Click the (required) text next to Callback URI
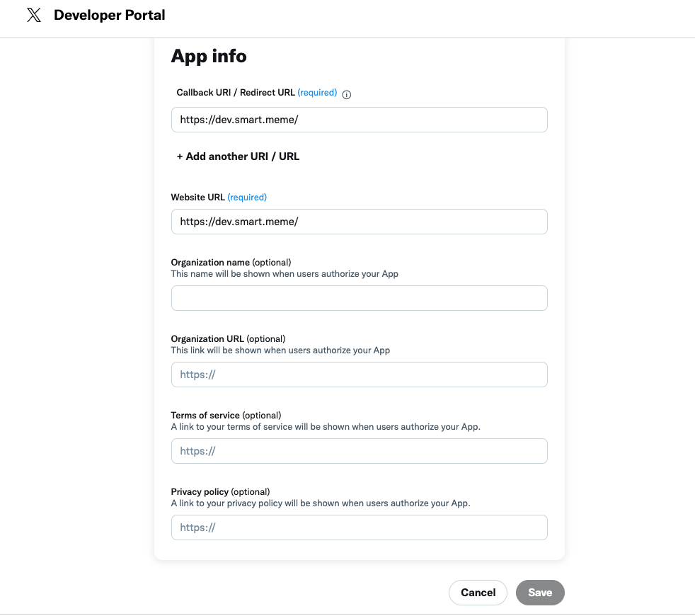 click(317, 93)
